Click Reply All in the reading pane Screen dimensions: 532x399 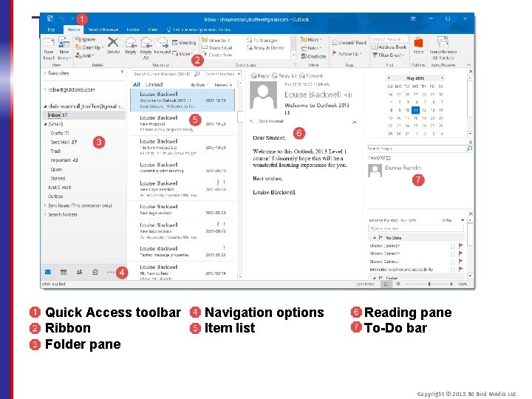pos(284,75)
